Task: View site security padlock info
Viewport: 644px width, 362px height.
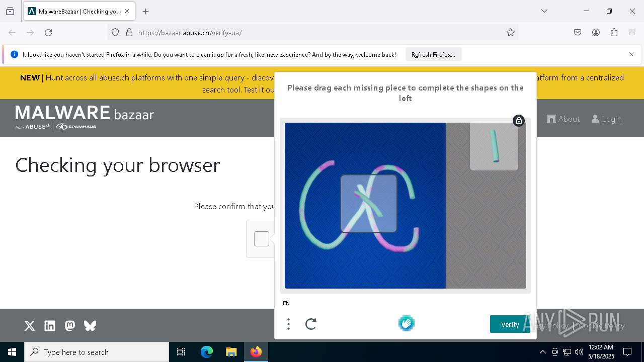Action: click(129, 33)
